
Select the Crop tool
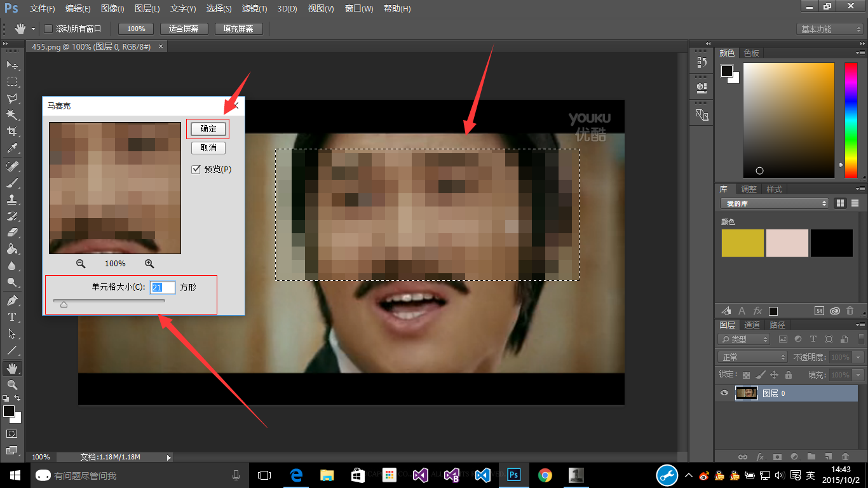[12, 132]
